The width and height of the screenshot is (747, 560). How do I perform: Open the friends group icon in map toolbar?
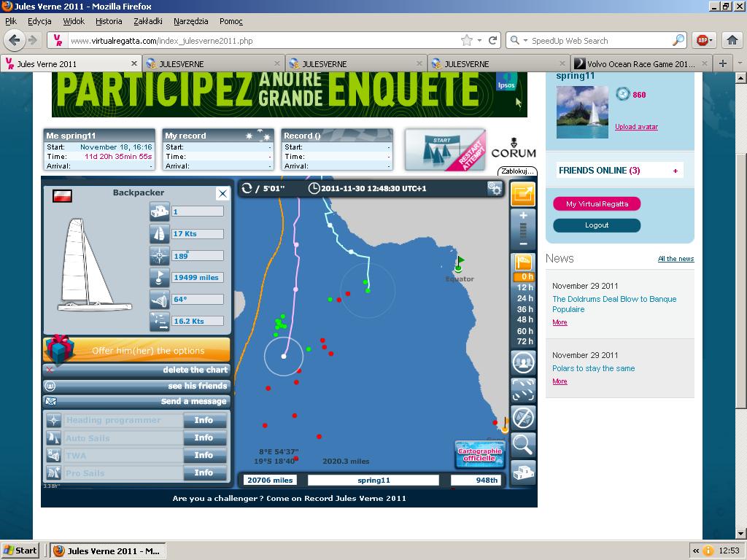[523, 362]
